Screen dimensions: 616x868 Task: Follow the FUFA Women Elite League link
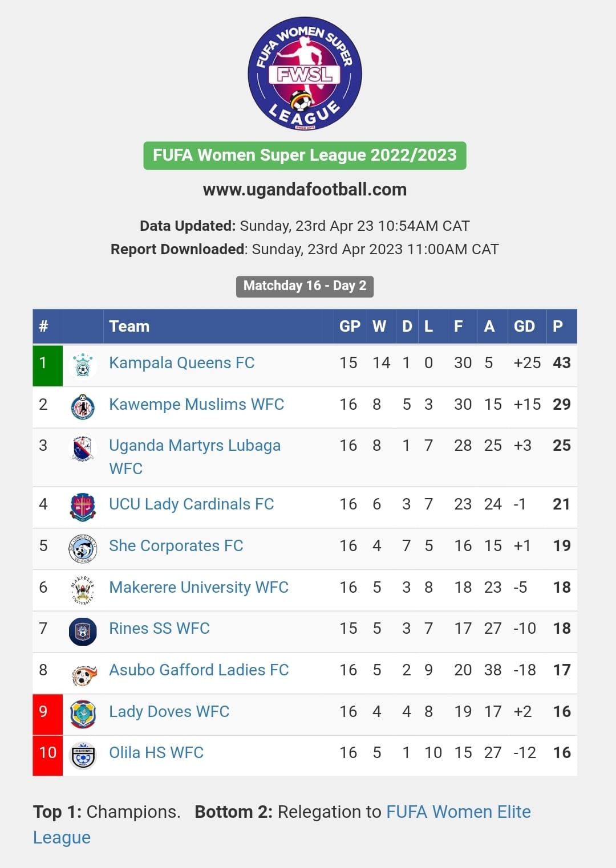pos(282,824)
